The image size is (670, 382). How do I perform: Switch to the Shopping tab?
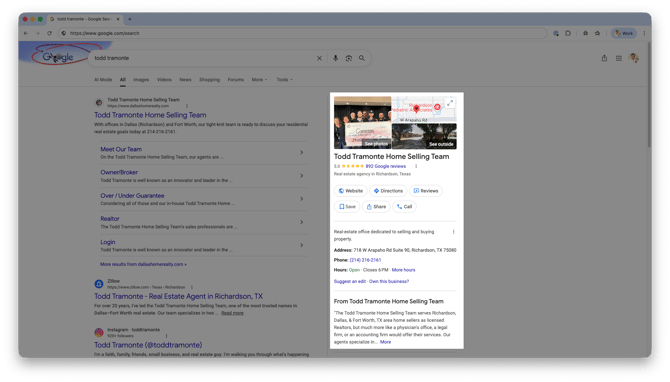(x=209, y=79)
